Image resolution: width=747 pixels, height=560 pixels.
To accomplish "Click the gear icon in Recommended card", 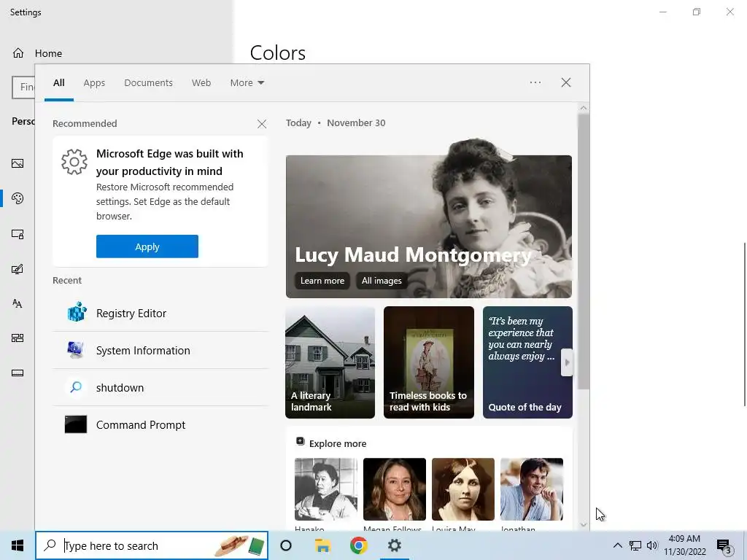I will (74, 162).
